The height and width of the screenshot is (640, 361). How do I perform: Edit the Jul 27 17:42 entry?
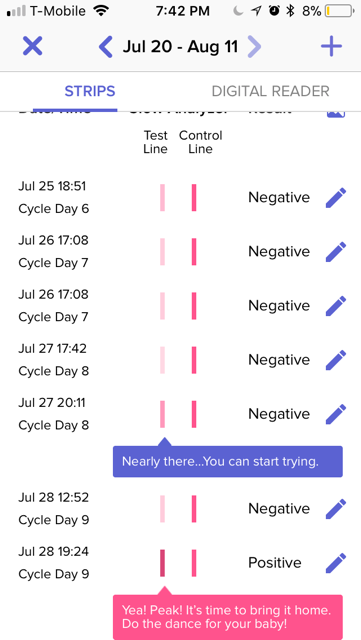pos(336,360)
